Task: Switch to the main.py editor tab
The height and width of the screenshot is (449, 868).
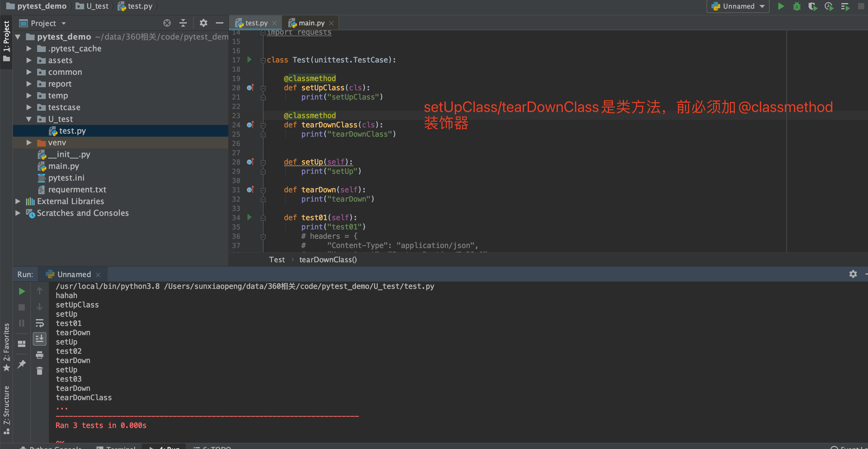Action: tap(311, 23)
